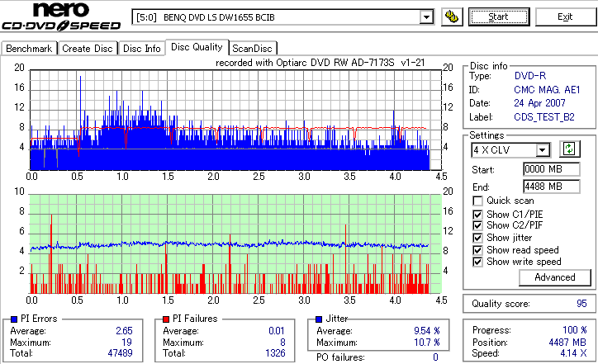
Task: Select the Disc Quality tab
Action: 197,47
